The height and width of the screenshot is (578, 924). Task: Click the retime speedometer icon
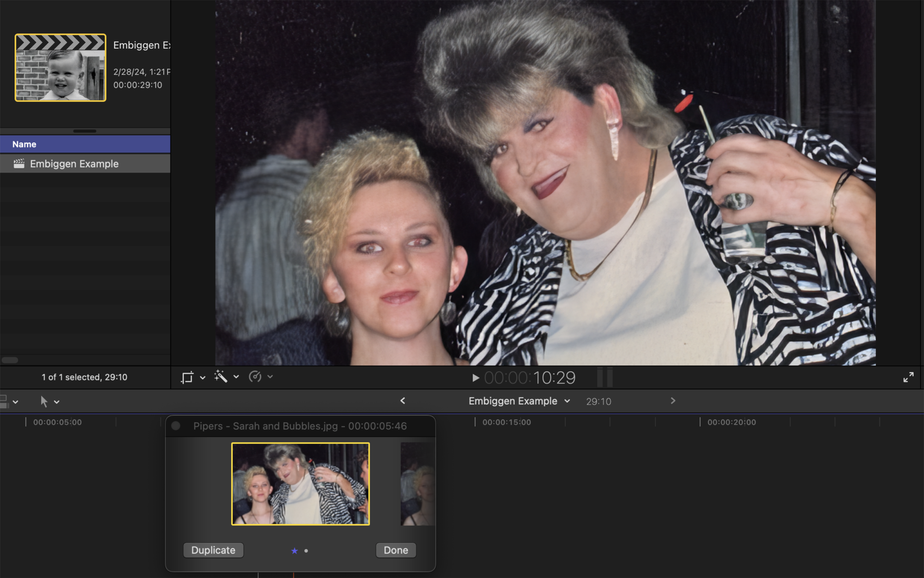(255, 377)
